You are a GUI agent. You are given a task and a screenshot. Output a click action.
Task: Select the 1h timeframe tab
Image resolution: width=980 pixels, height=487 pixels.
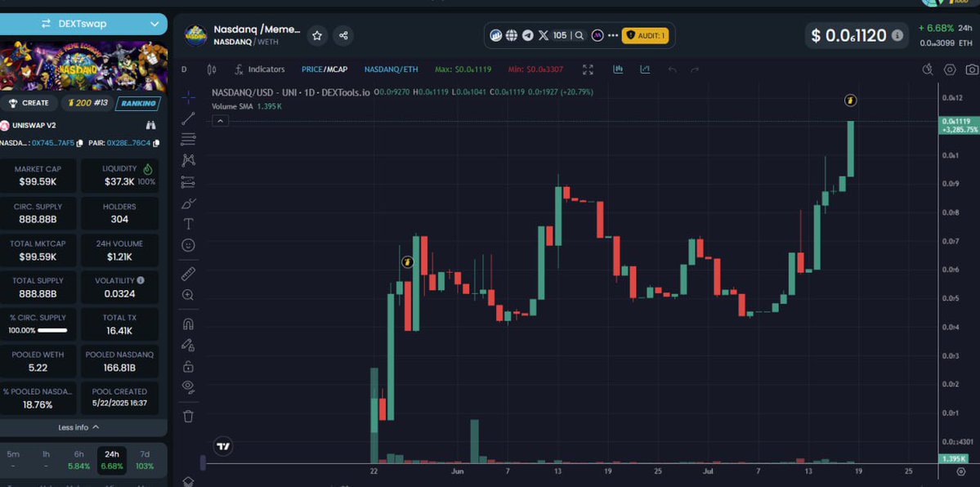click(x=47, y=459)
